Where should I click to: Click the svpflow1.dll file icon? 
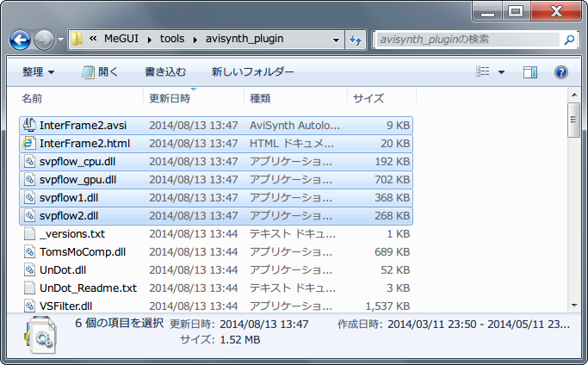(29, 198)
